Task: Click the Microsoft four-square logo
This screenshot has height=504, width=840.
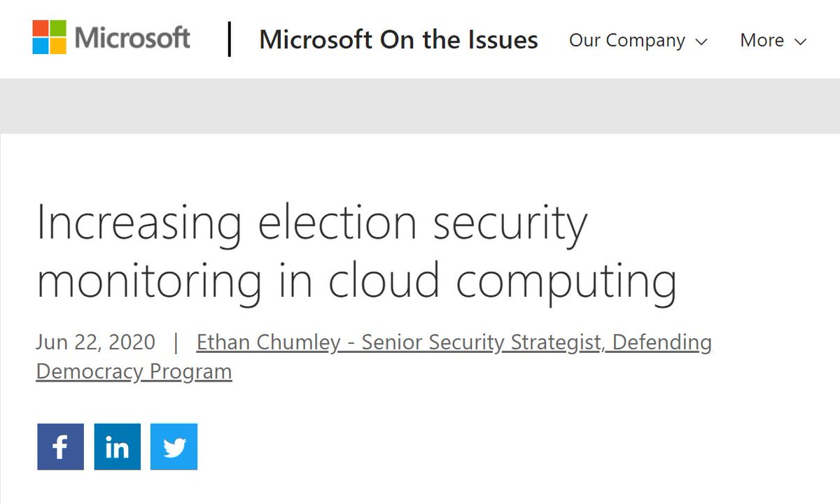Action: click(x=49, y=37)
